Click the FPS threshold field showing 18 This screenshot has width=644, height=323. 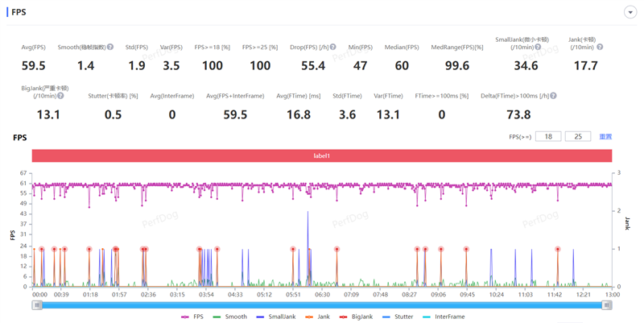click(x=548, y=137)
